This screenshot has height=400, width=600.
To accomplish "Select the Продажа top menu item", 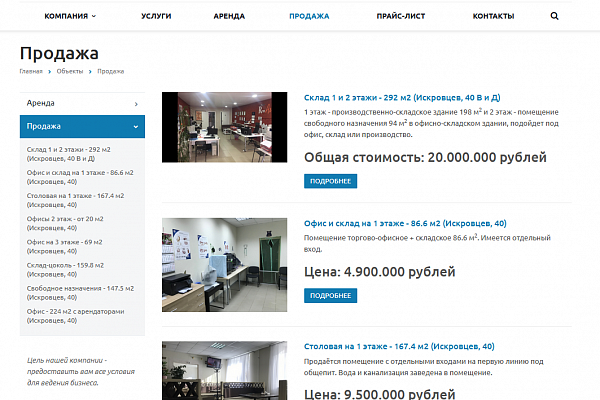I will click(x=309, y=16).
